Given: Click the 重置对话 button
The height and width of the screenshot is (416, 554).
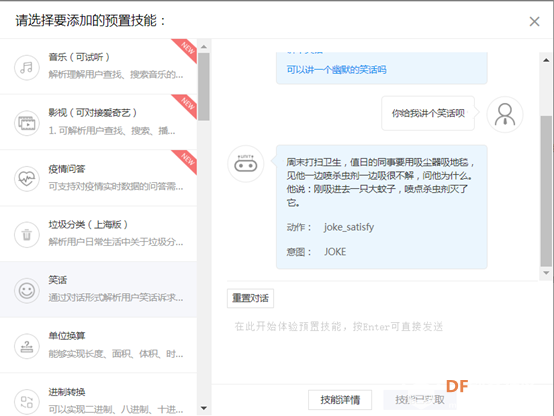Looking at the screenshot, I should pyautogui.click(x=250, y=298).
